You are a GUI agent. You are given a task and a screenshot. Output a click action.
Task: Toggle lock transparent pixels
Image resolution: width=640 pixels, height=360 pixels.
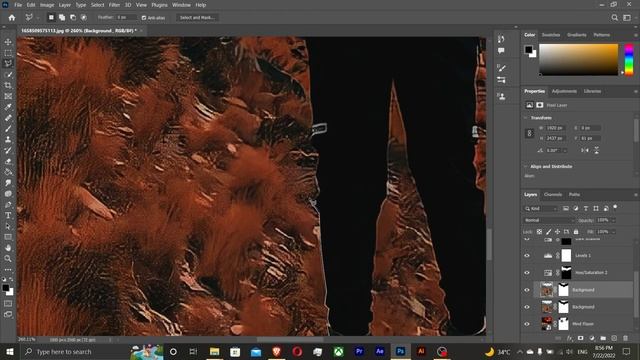(539, 232)
